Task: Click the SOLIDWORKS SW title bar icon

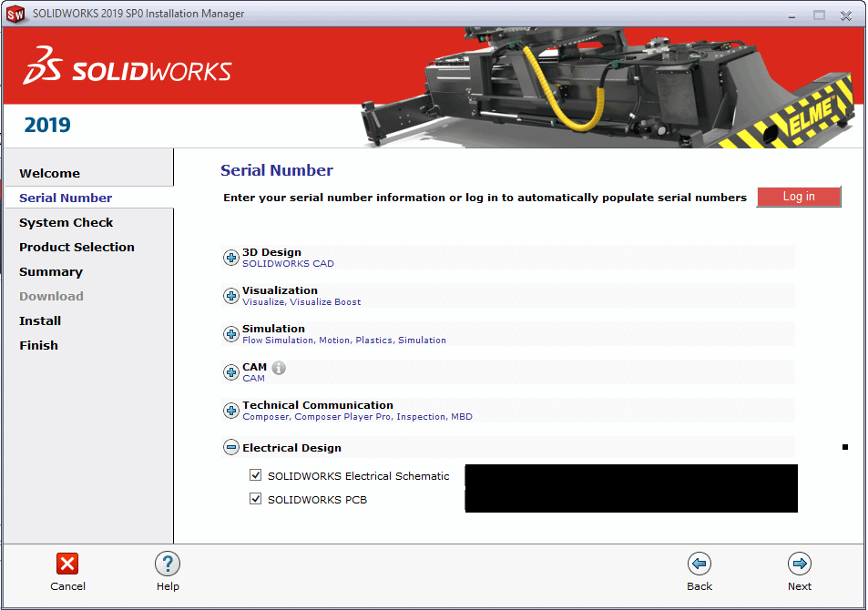Action: pos(15,14)
